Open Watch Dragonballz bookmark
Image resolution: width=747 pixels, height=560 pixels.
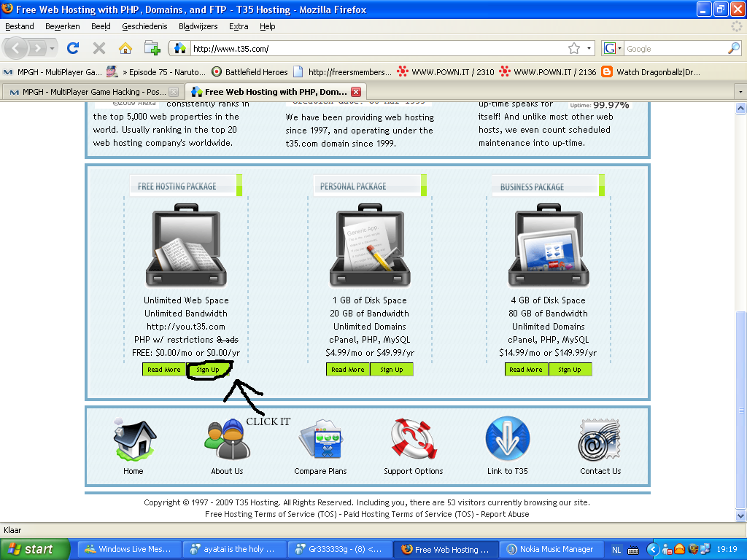click(651, 72)
